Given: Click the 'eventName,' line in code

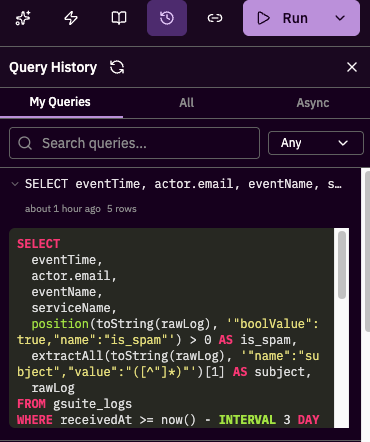Looking at the screenshot, I should [x=67, y=292].
